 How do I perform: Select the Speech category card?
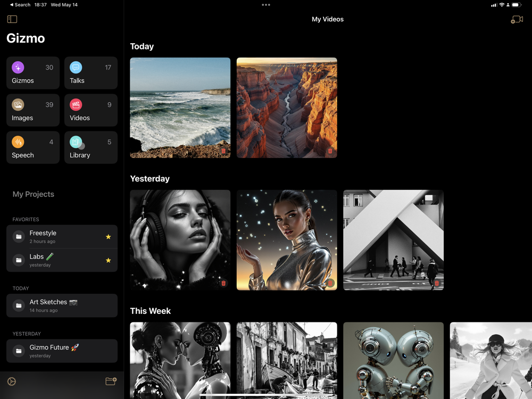pos(33,147)
